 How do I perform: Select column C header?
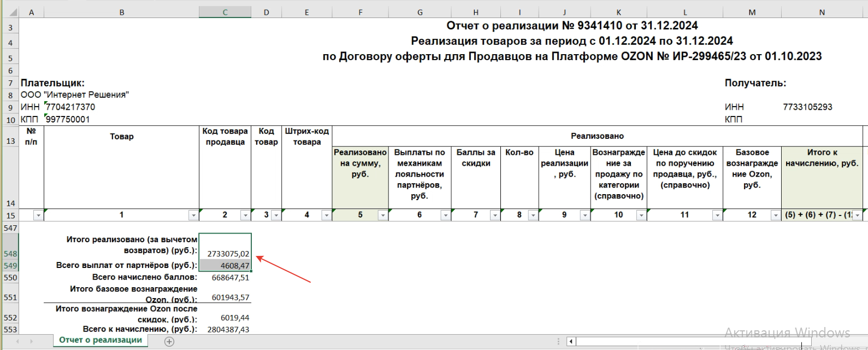click(225, 12)
